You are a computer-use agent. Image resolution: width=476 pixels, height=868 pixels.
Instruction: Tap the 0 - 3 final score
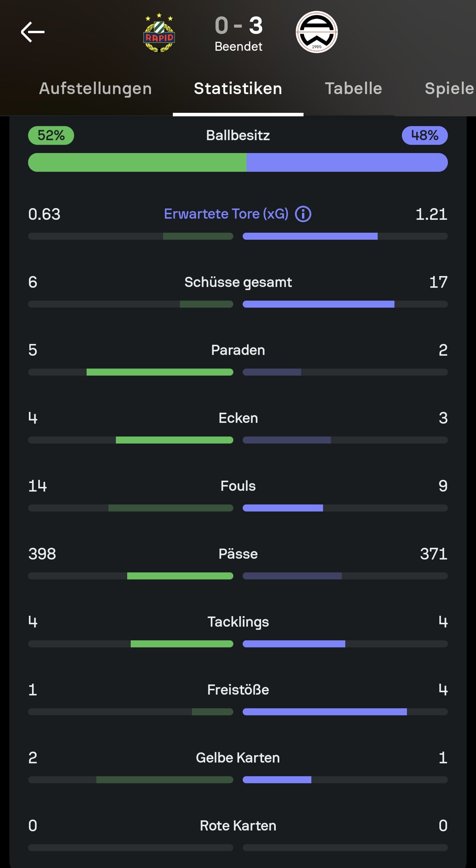point(239,26)
